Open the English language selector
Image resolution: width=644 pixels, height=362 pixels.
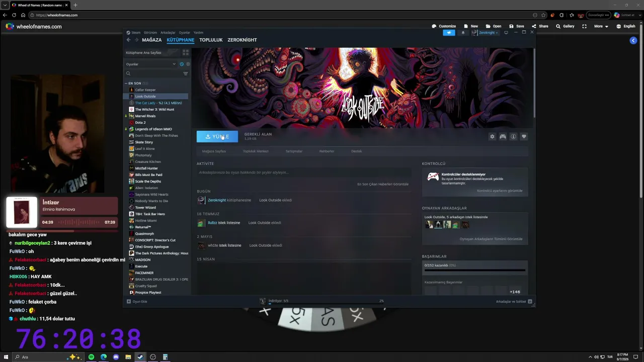[626, 26]
